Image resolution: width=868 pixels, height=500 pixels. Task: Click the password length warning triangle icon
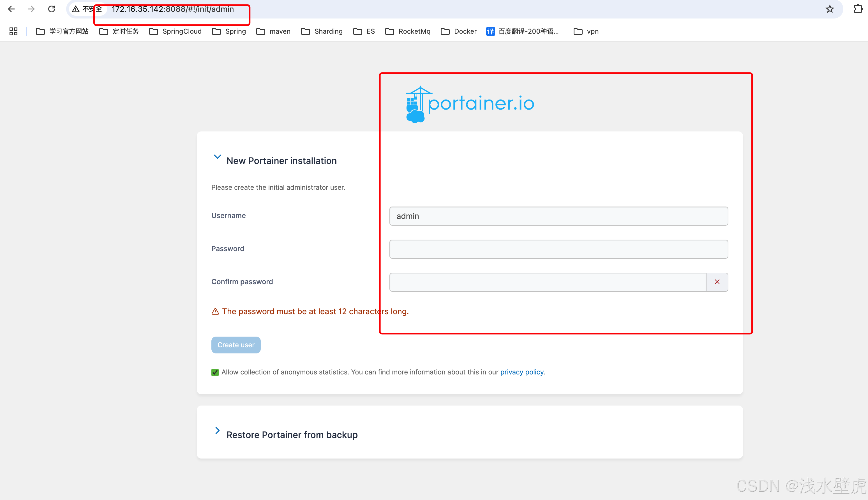[215, 311]
